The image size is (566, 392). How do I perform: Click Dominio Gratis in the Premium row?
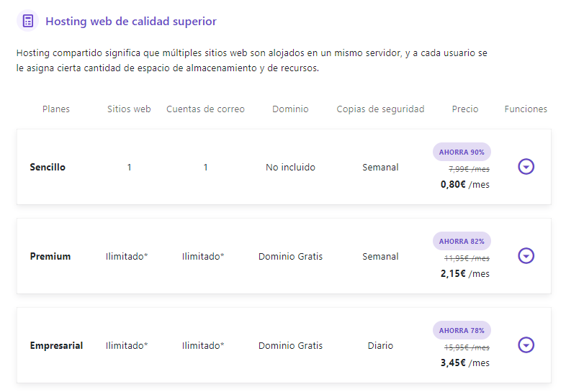pyautogui.click(x=290, y=256)
